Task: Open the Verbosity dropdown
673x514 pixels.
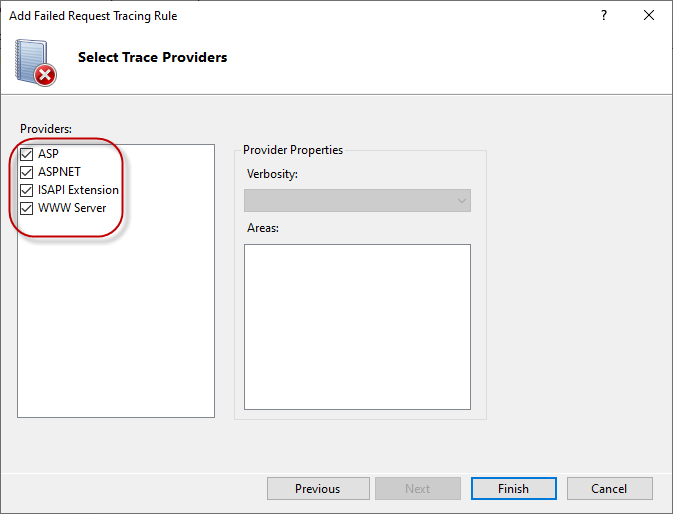Action: [357, 201]
